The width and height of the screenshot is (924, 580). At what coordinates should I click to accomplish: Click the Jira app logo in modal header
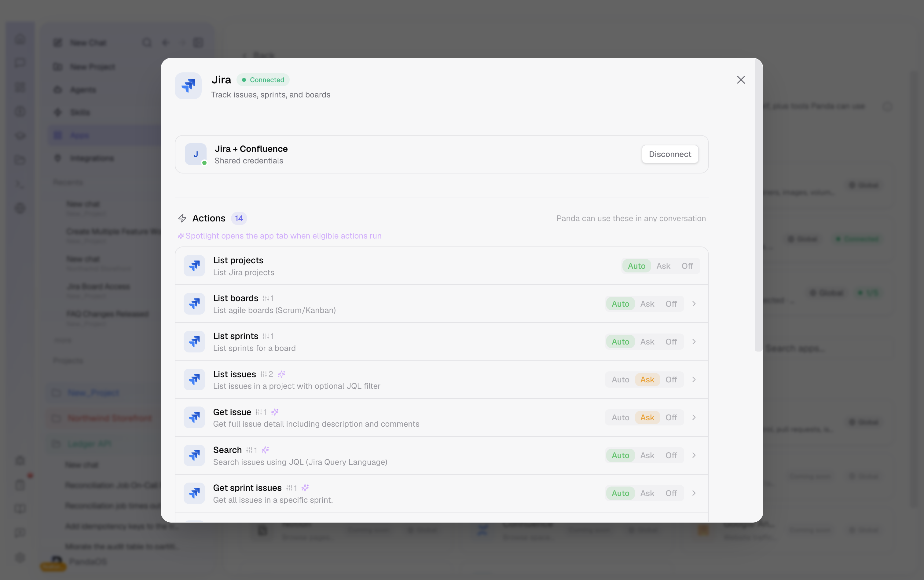click(188, 86)
